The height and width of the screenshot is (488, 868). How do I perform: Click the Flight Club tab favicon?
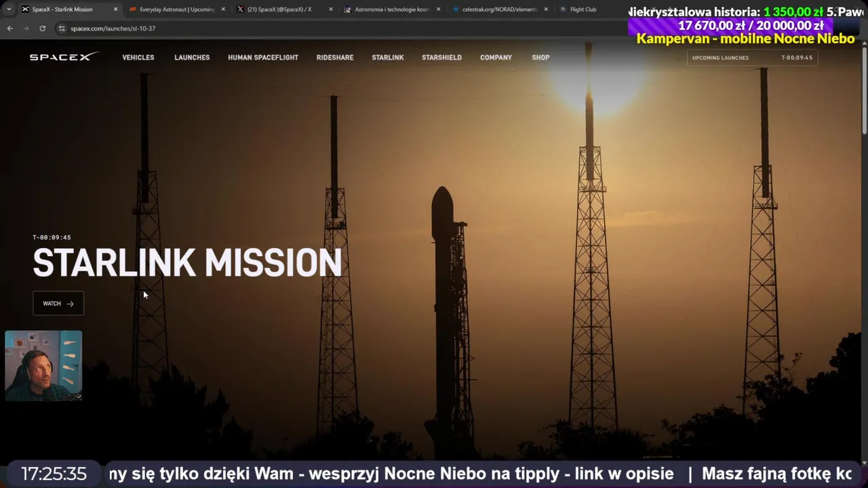click(564, 9)
